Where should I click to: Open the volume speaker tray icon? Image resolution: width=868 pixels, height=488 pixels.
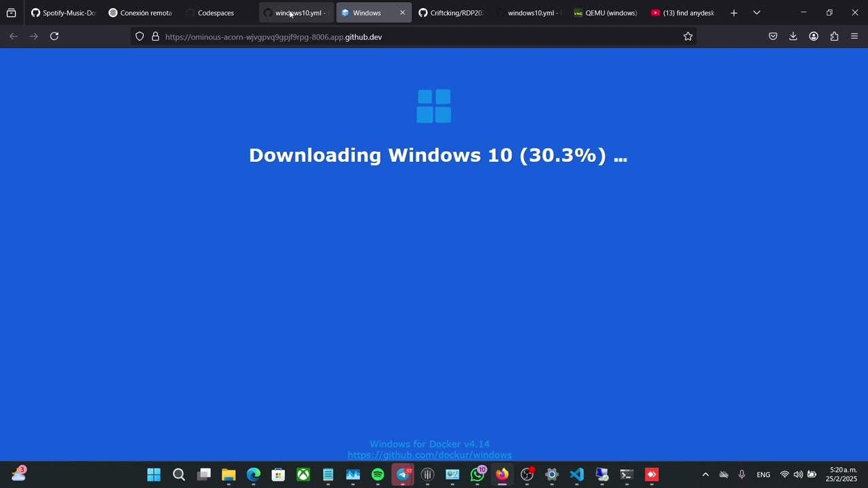[798, 474]
